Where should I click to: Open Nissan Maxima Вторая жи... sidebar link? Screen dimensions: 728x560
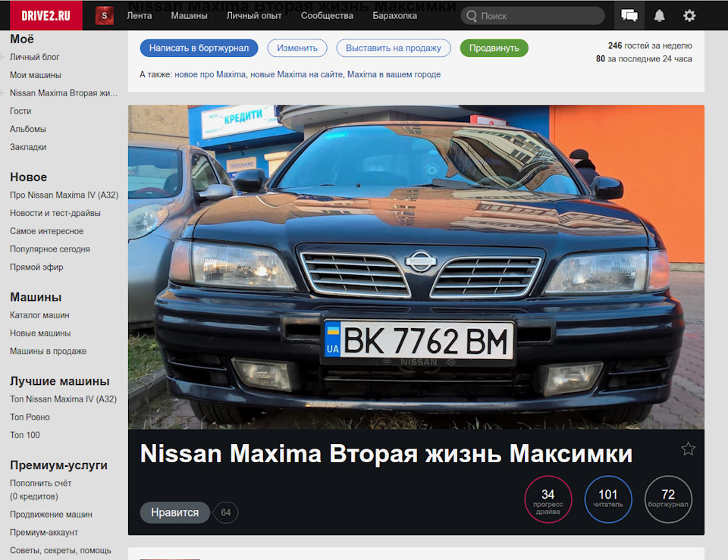(64, 93)
